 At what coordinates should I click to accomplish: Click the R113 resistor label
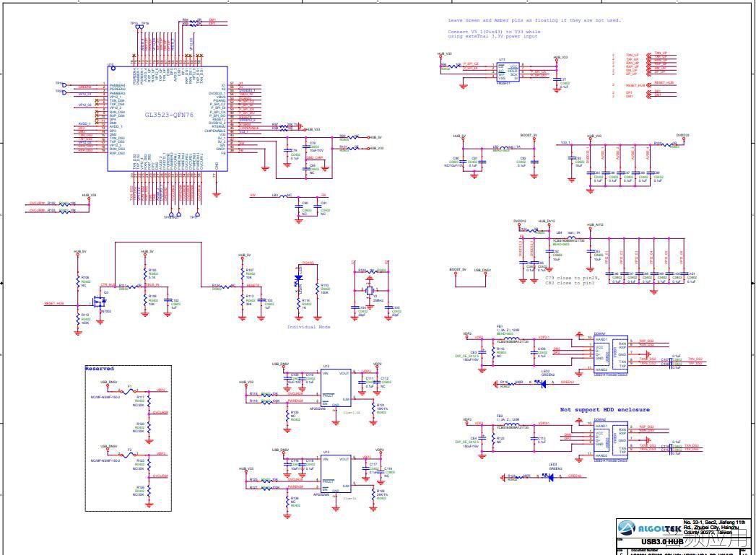tap(250, 297)
